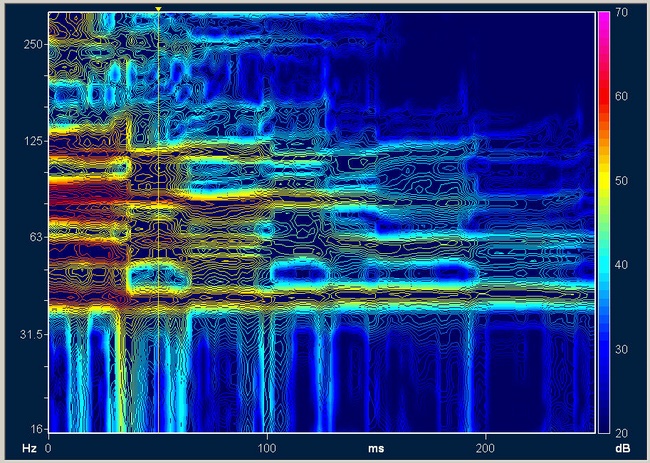650x463 pixels.
Task: Click the 50 dB scale label
Action: click(x=622, y=181)
